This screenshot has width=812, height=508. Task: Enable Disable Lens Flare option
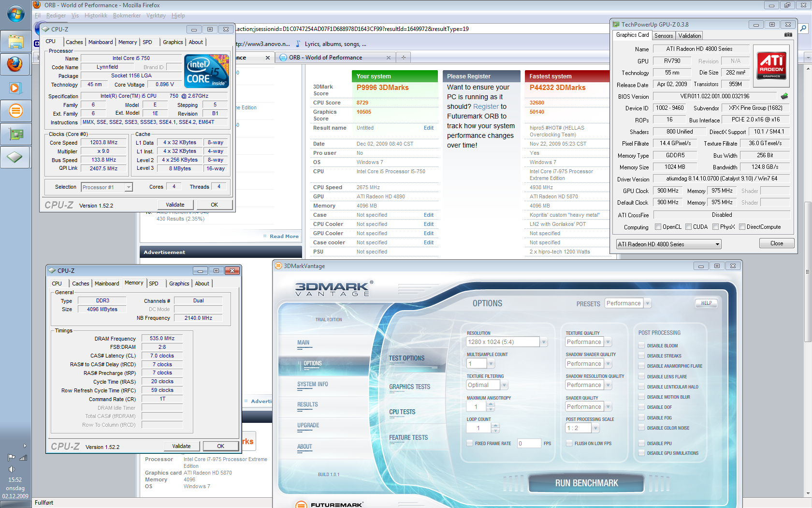coord(641,376)
